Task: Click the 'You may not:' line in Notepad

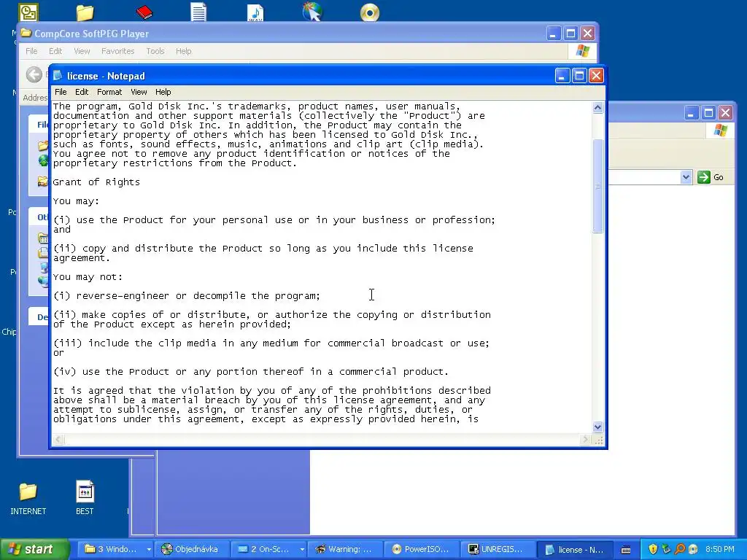Action: [88, 276]
